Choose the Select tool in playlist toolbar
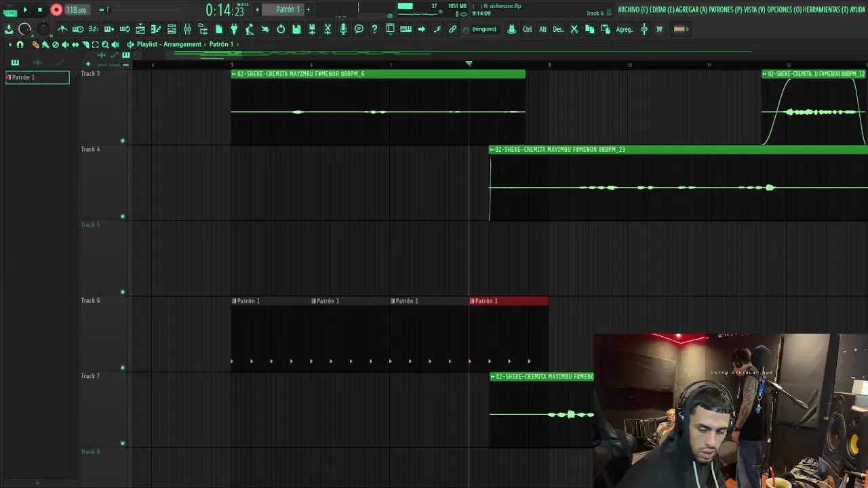The image size is (868, 488). (x=95, y=45)
